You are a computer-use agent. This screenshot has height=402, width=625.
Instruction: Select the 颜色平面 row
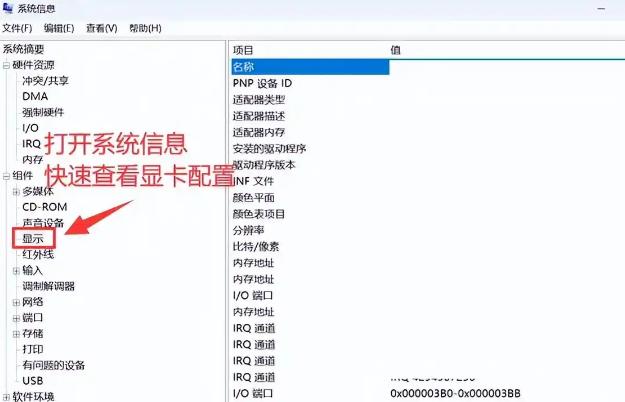click(254, 198)
